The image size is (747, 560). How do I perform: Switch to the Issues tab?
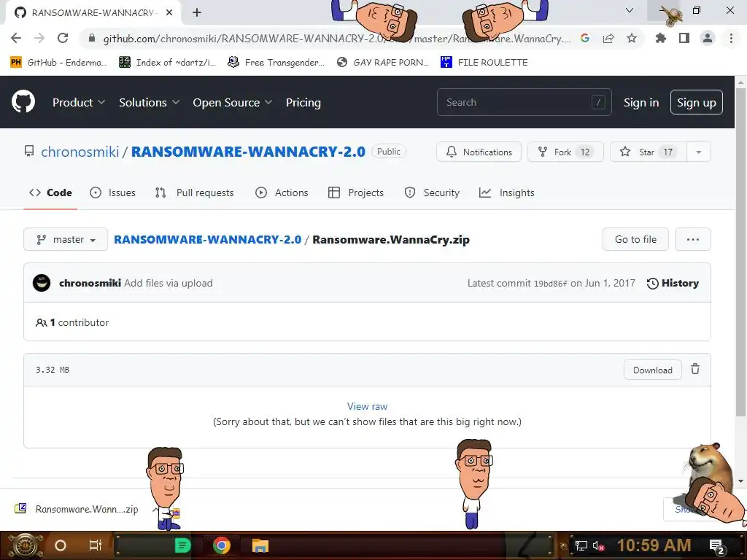(x=112, y=192)
